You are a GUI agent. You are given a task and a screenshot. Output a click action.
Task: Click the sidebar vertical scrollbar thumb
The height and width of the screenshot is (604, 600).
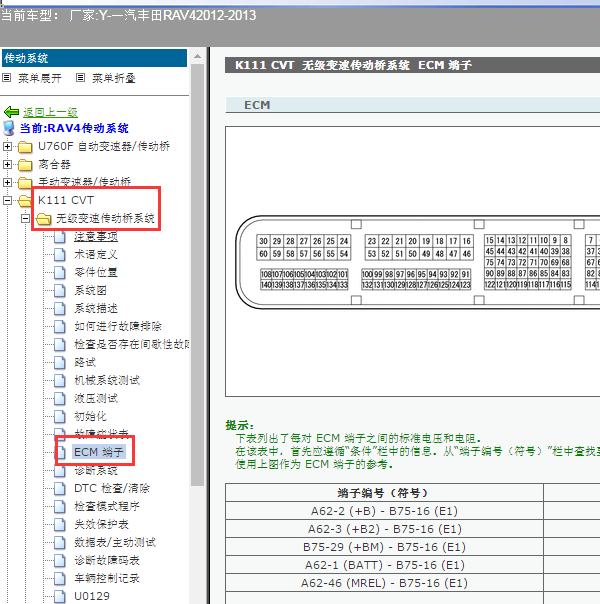[198, 275]
